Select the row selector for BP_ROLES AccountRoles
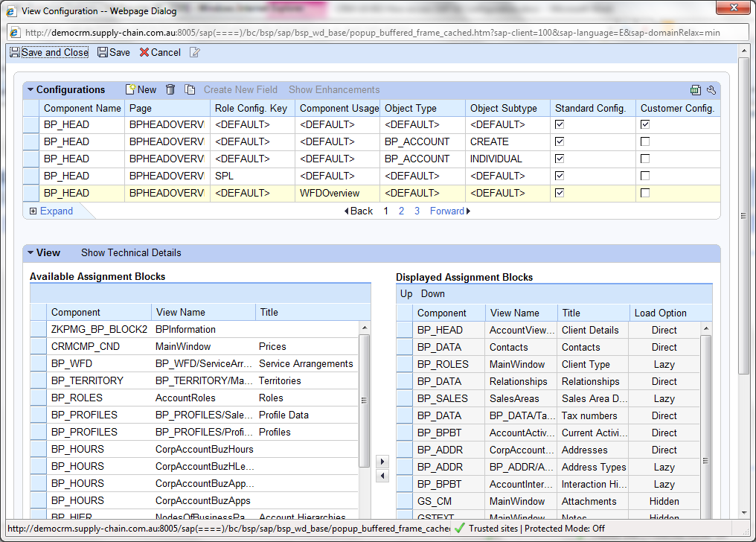This screenshot has height=542, width=756. tap(38, 398)
